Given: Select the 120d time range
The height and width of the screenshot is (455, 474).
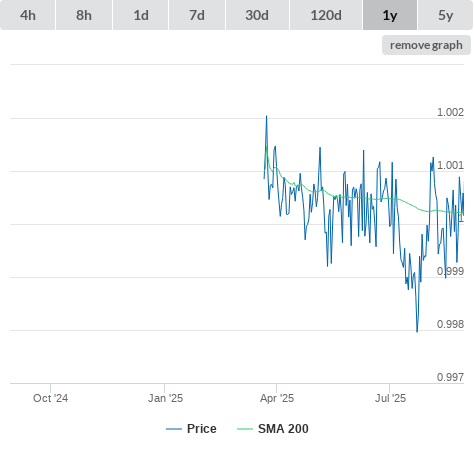Looking at the screenshot, I should click(x=326, y=15).
